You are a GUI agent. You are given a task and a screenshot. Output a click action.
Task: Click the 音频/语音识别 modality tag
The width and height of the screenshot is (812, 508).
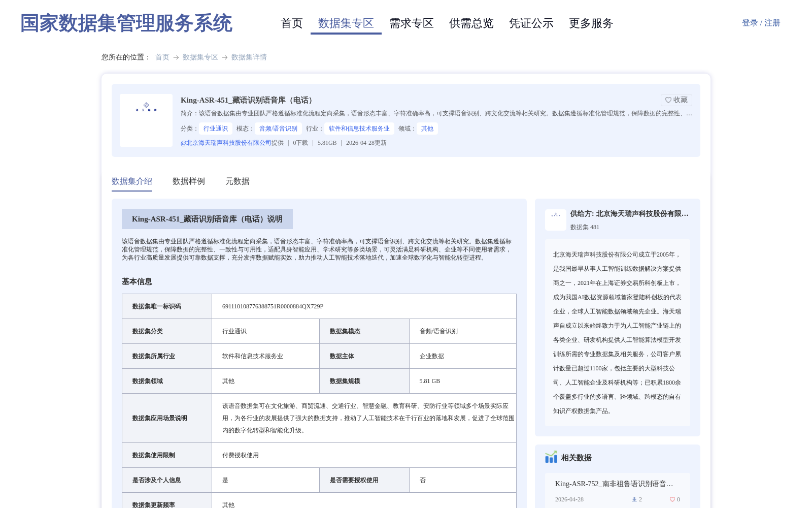click(x=279, y=129)
